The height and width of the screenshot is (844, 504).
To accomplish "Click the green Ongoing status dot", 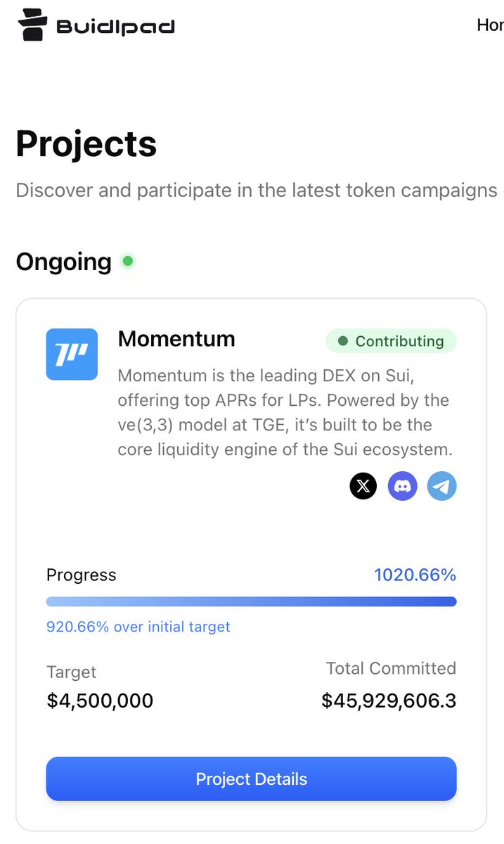I will coord(128,262).
